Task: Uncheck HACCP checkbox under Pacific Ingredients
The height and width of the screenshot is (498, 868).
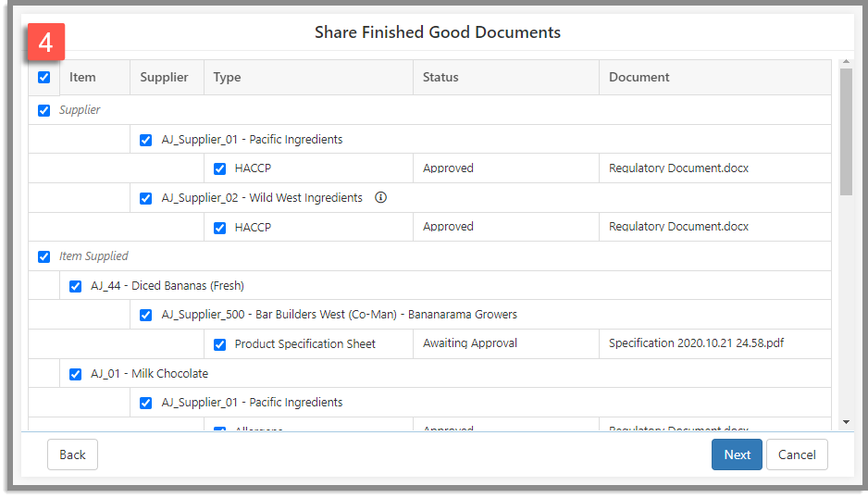Action: point(219,168)
